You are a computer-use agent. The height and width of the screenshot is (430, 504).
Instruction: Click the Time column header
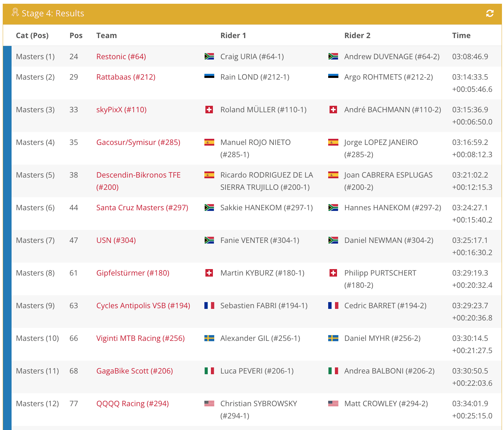click(x=461, y=35)
